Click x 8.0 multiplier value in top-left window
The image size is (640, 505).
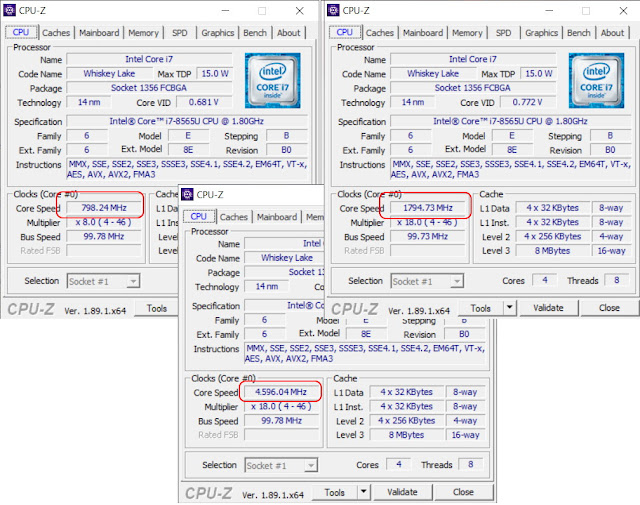coord(103,222)
